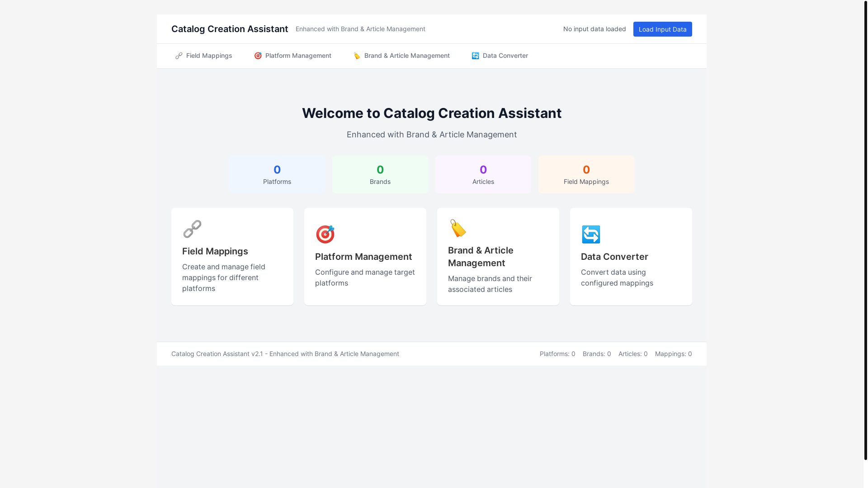The image size is (868, 488).
Task: Click the target icon in Platform Management tab
Action: (258, 56)
